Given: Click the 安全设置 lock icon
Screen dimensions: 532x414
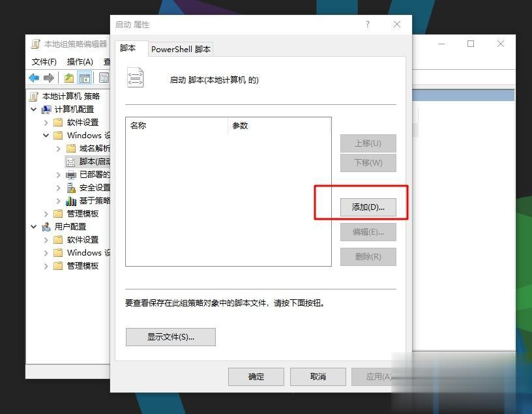Looking at the screenshot, I should (x=70, y=188).
